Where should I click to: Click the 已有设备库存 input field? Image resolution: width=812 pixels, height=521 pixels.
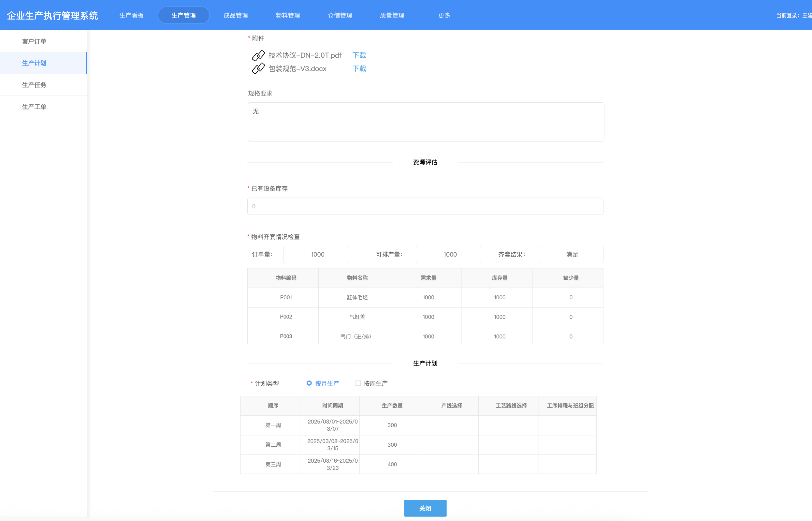tap(425, 206)
